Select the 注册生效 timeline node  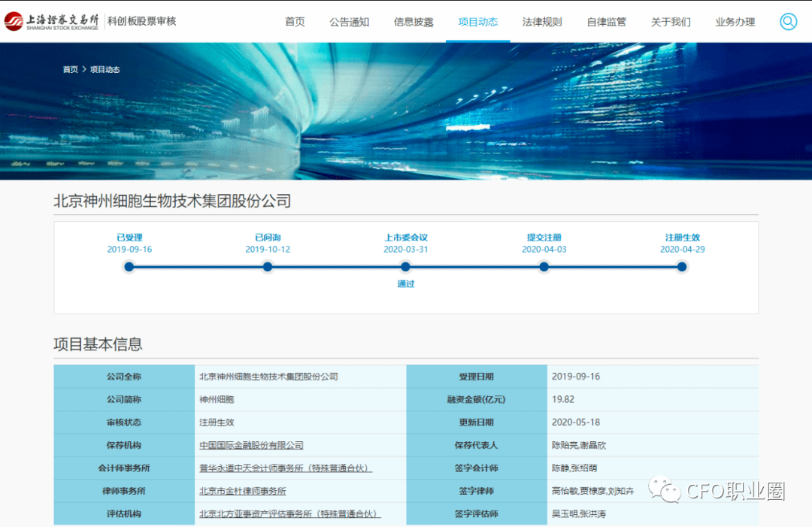[x=682, y=267]
